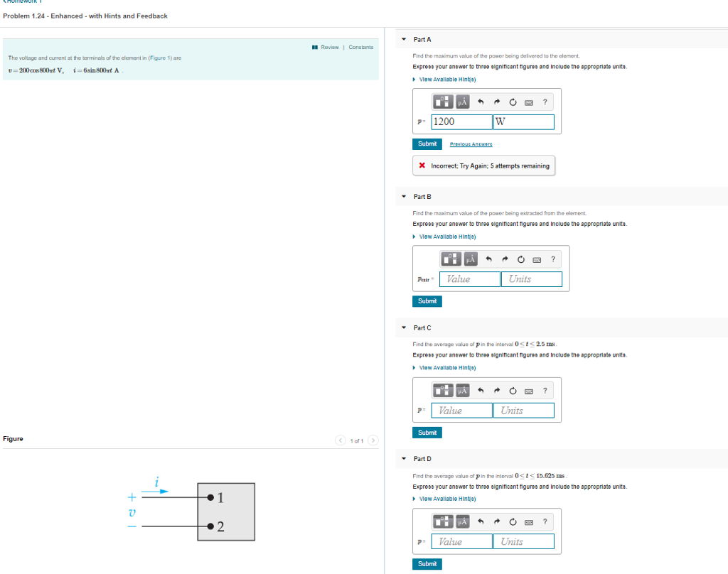
Task: Open the units palette in Part D toolbar
Action: point(461,521)
